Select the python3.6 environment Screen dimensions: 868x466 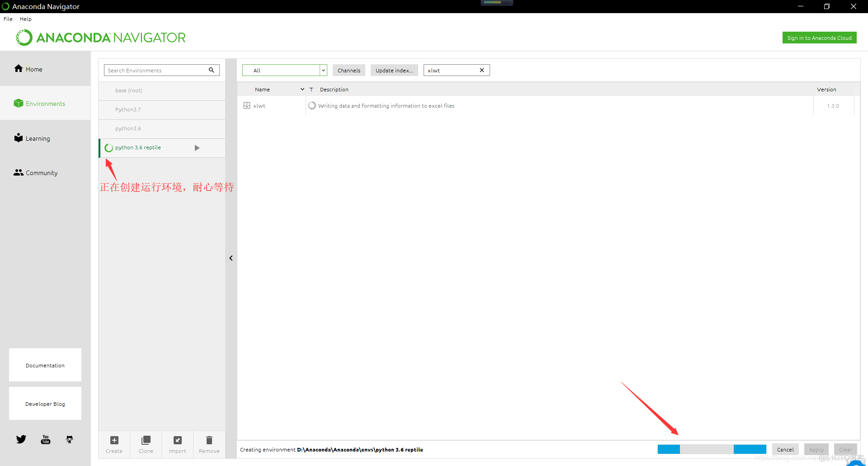point(162,128)
